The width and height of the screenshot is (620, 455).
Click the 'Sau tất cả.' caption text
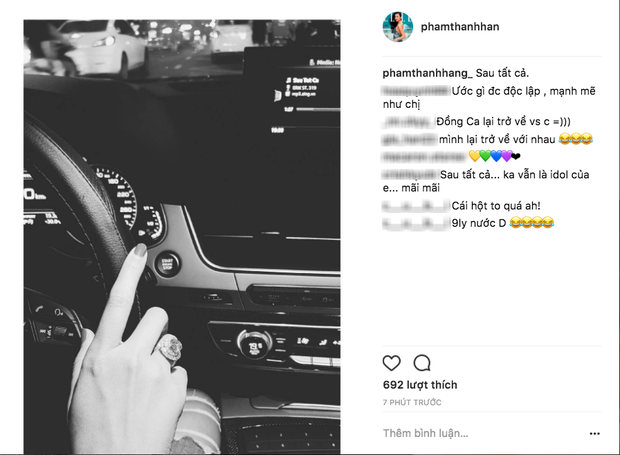[x=502, y=73]
